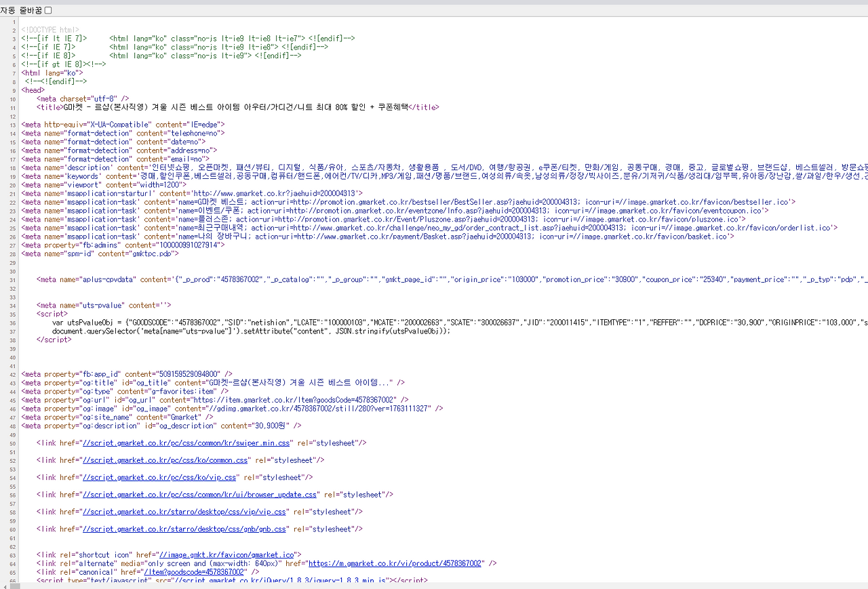The width and height of the screenshot is (868, 589).
Task: Select the spm-id gmktpc.pdp meta line
Action: click(100, 253)
